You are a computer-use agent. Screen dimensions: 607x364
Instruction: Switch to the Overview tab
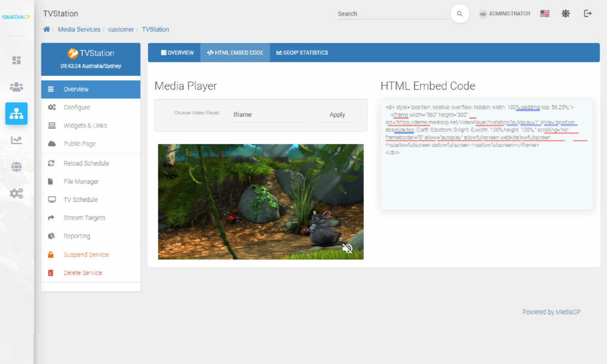(x=177, y=53)
